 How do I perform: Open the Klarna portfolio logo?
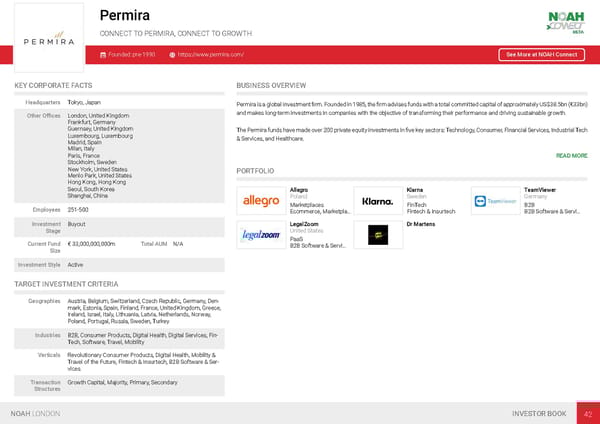[x=378, y=201]
